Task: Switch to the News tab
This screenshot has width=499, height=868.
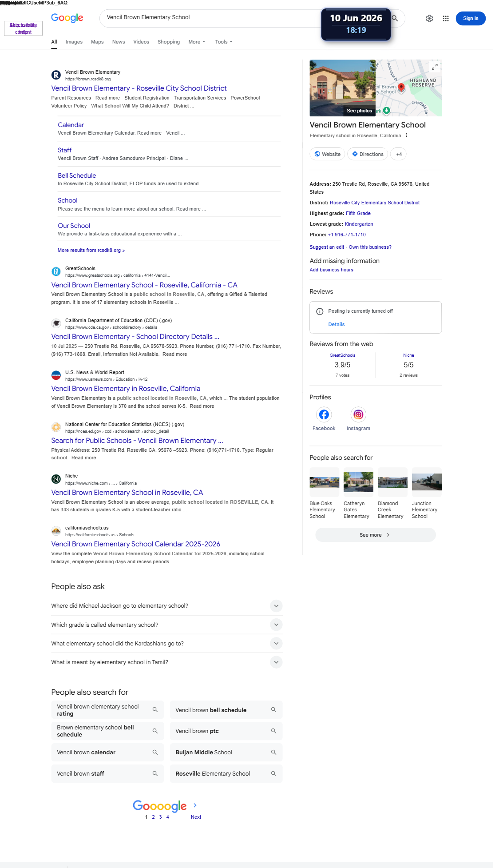Action: pos(119,42)
